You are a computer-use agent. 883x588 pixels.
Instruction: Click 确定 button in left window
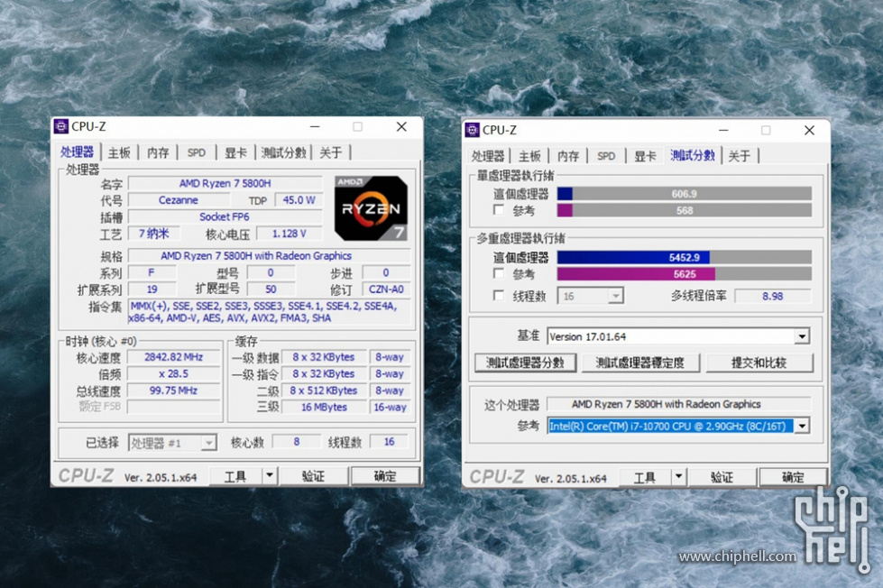coord(385,476)
